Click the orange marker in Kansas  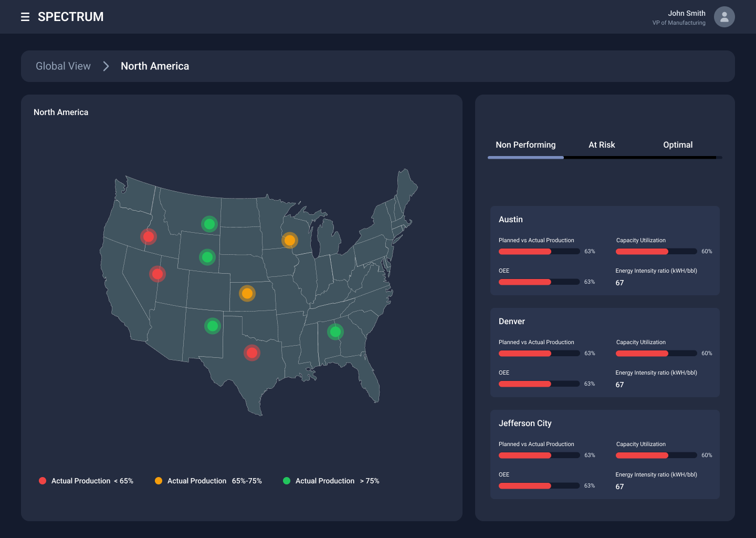pos(247,293)
